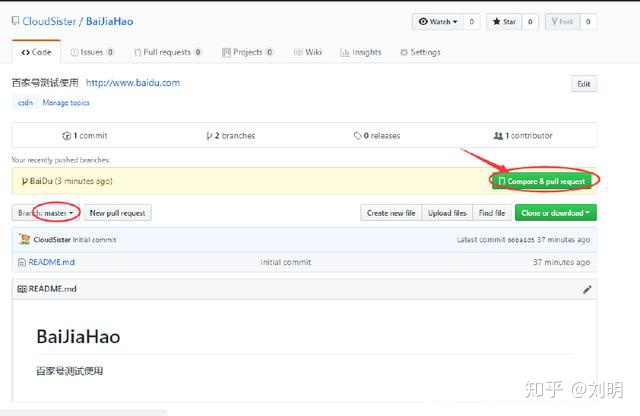Screen dimensions: 640x416
Task: Click the tag icon beside 0 releases
Action: 358,136
